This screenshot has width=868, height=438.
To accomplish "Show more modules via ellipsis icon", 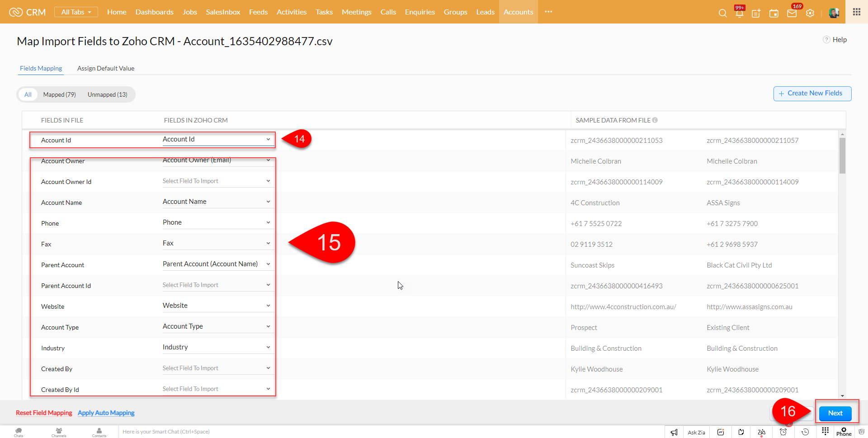I will pyautogui.click(x=548, y=12).
